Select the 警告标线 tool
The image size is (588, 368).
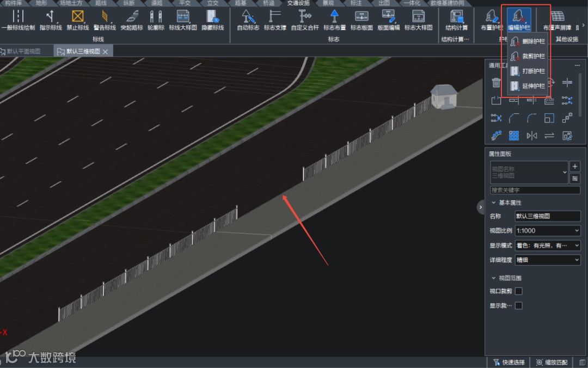(105, 20)
